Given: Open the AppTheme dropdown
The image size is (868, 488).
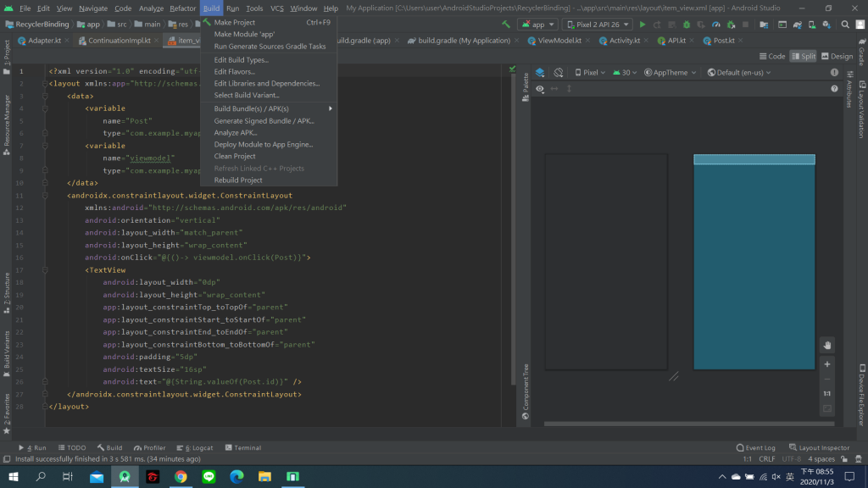Looking at the screenshot, I should (x=670, y=73).
